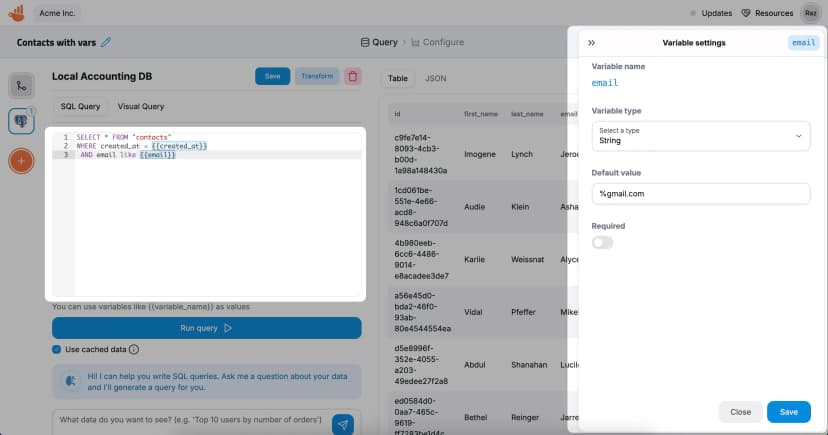Open the Raz user profile menu
The width and height of the screenshot is (828, 435).
click(811, 13)
